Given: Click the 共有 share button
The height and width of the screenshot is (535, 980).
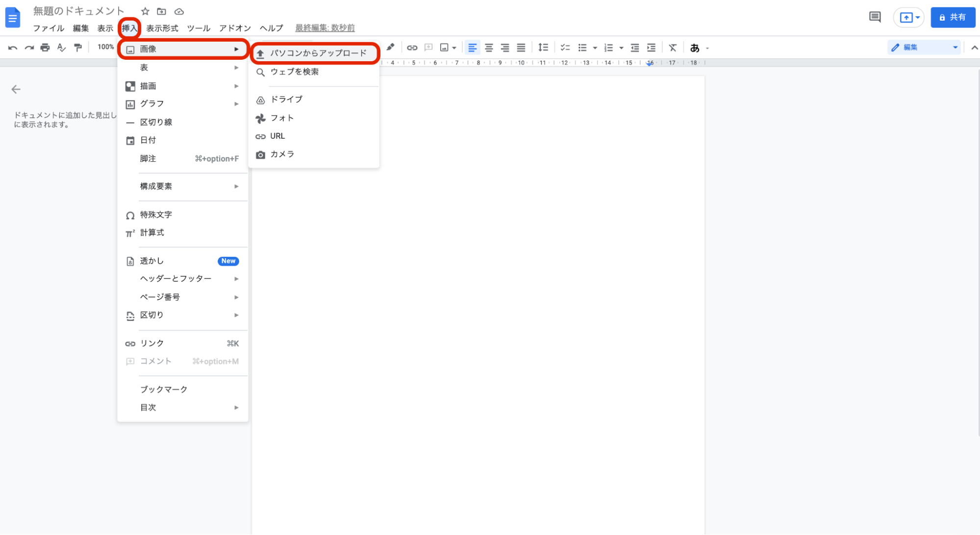Looking at the screenshot, I should click(x=953, y=18).
